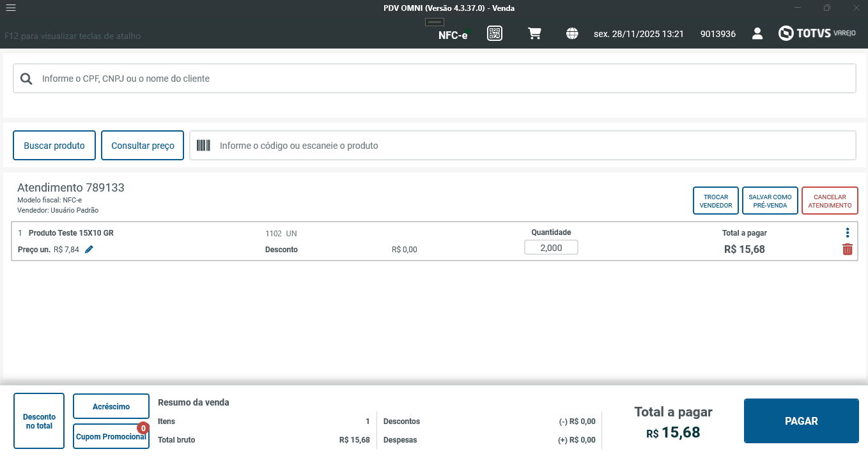Click Descontos (-) R$ 0,00 value
Screen dimensions: 868x456
tap(577, 422)
